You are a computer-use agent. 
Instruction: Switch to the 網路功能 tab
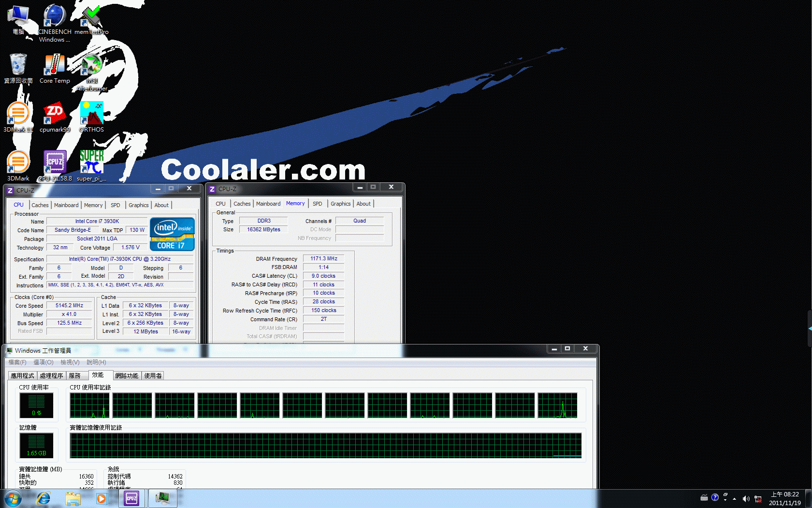127,375
